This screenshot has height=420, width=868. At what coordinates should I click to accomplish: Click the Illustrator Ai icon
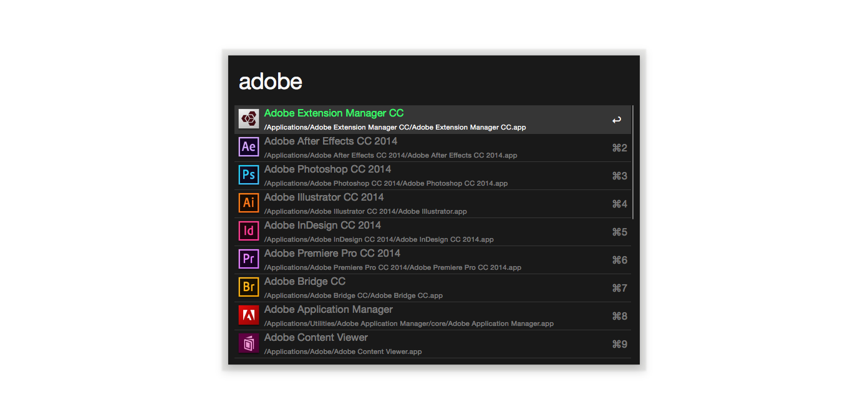point(249,203)
